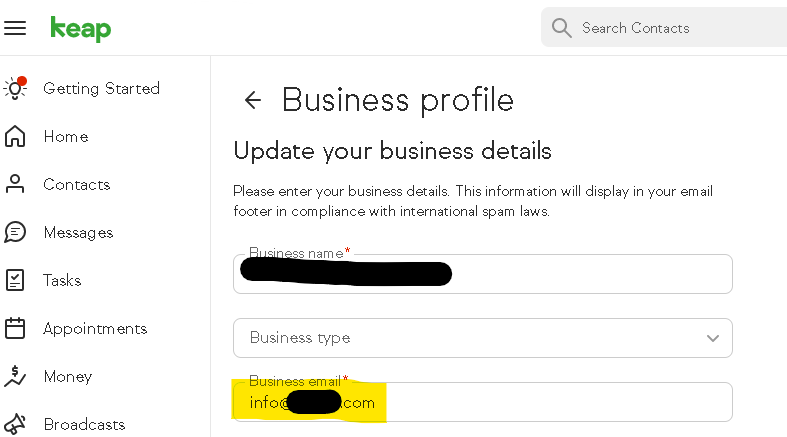The image size is (787, 437).
Task: Open the Business type dropdown
Action: (470, 338)
